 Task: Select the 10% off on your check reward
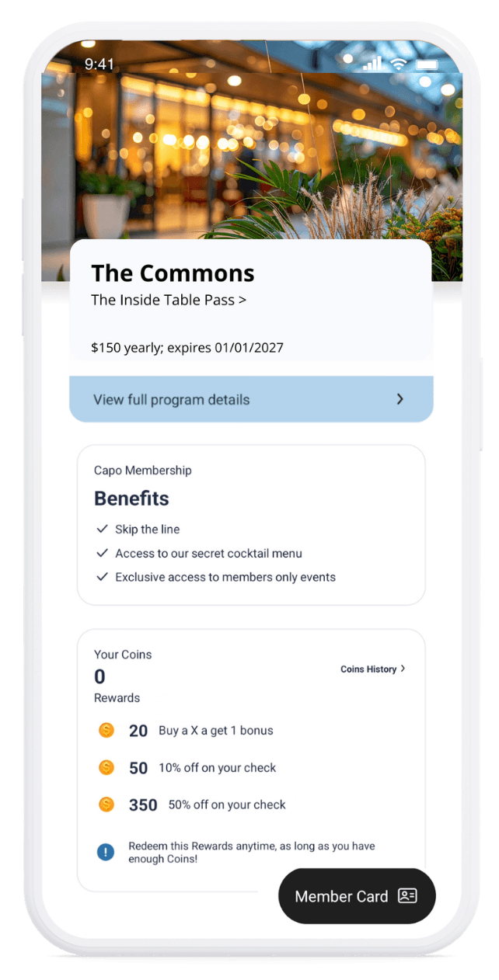[x=217, y=767]
